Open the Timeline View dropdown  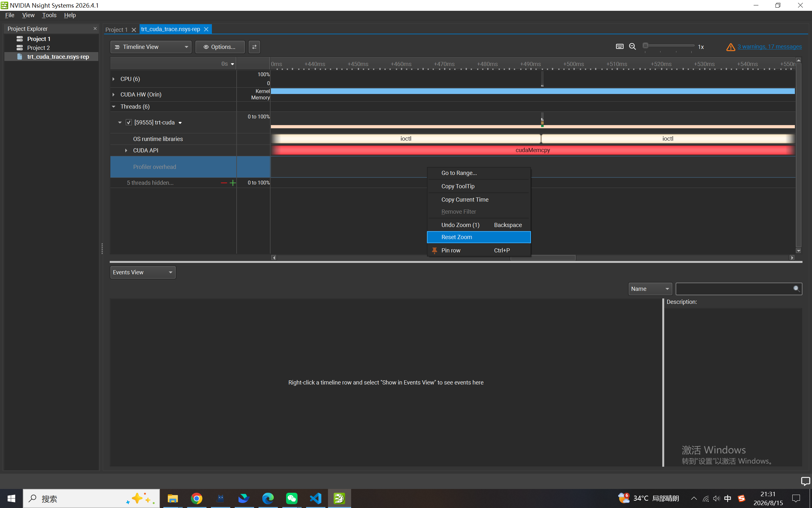(x=151, y=47)
